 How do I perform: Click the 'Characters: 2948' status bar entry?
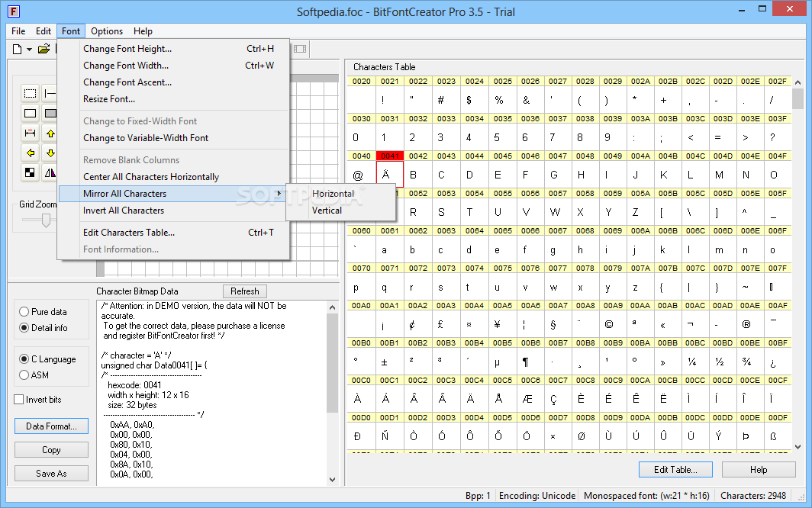pyautogui.click(x=753, y=496)
